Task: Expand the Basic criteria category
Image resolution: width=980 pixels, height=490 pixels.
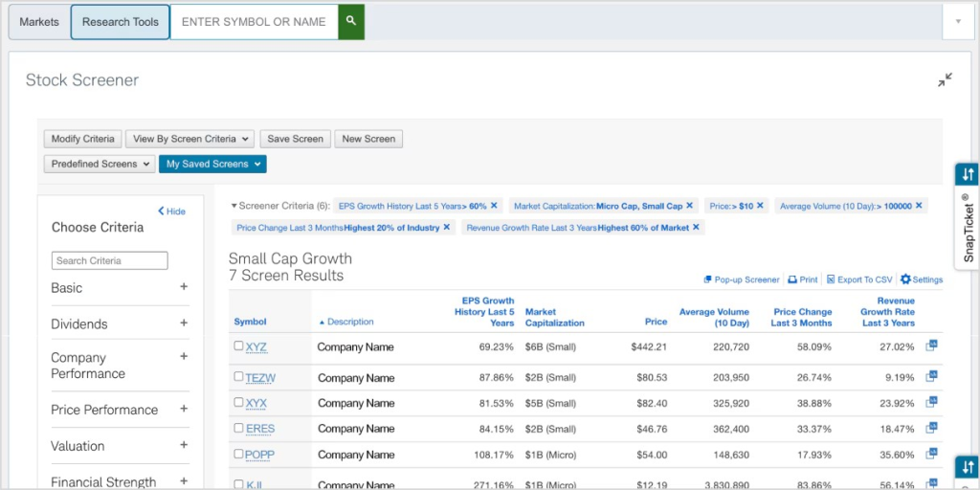Action: (x=184, y=287)
